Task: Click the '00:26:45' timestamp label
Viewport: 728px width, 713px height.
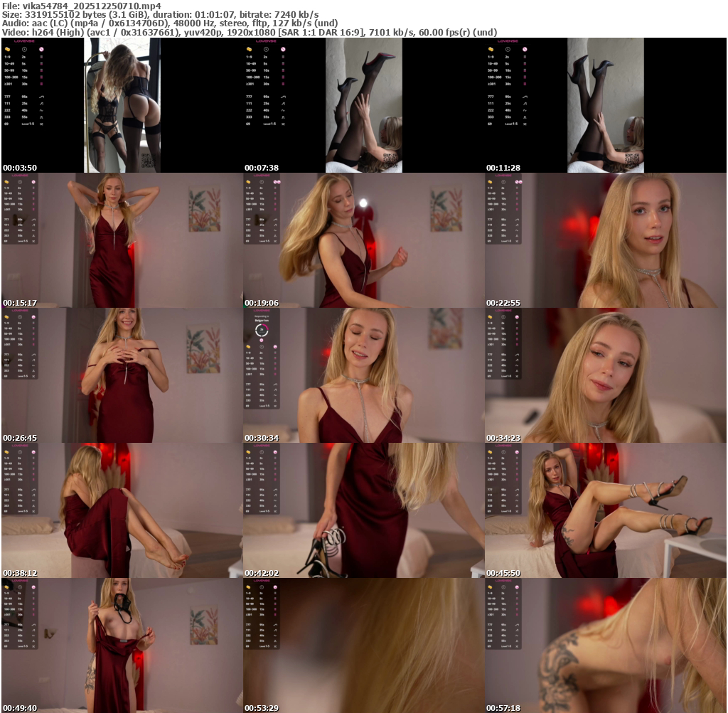Action: [x=19, y=438]
